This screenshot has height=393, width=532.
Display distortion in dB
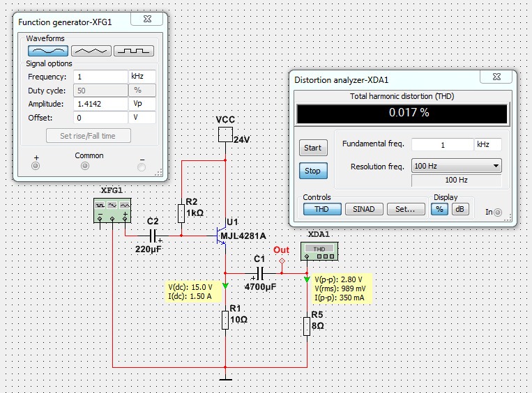tap(460, 209)
